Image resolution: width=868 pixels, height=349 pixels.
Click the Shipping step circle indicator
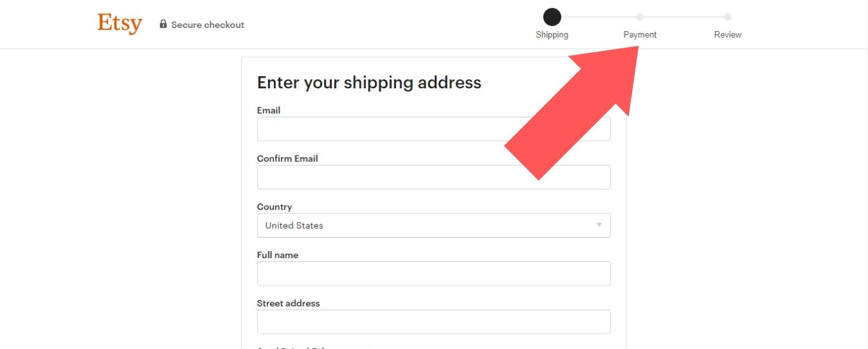(x=552, y=17)
